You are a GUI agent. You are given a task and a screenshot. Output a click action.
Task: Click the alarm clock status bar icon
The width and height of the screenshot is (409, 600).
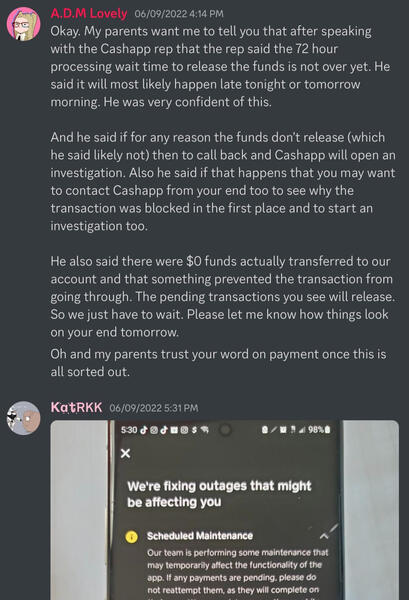283,430
